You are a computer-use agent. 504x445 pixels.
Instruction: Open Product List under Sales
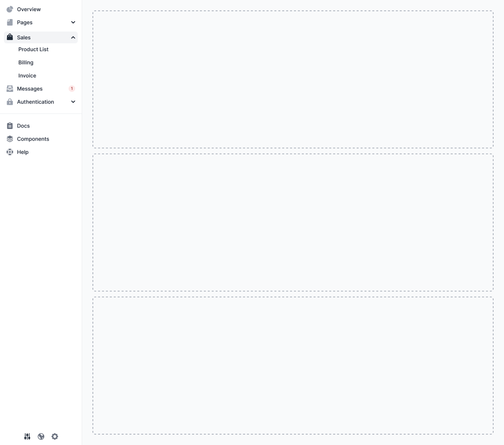point(33,49)
